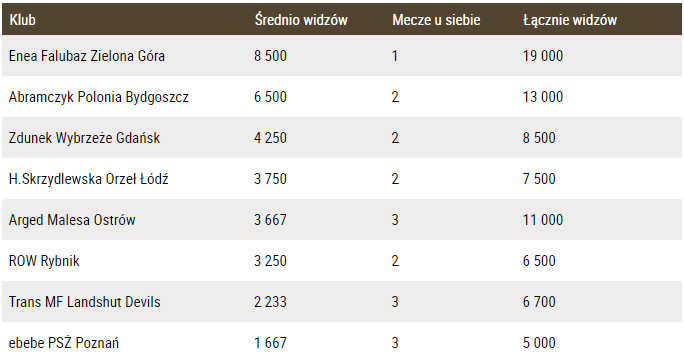
Task: Click Trans MF Landshut Devils name
Action: point(85,302)
